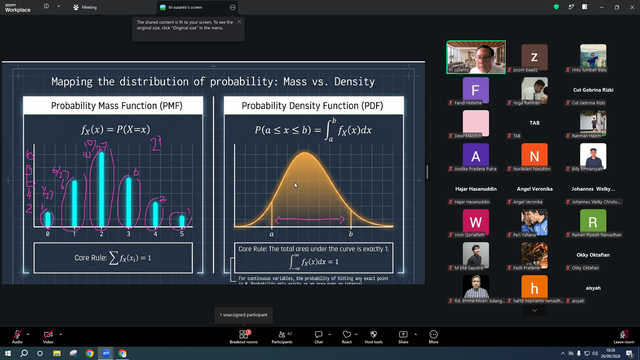640x360 pixels.
Task: Select Yoga Rahman video tile
Action: 534,90
